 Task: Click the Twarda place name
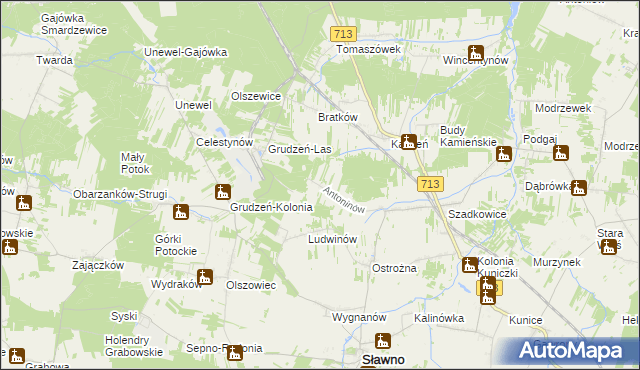pyautogui.click(x=54, y=60)
